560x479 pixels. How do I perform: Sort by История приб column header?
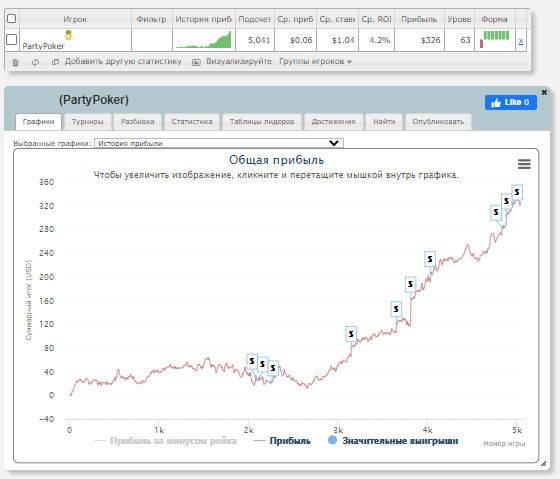203,19
